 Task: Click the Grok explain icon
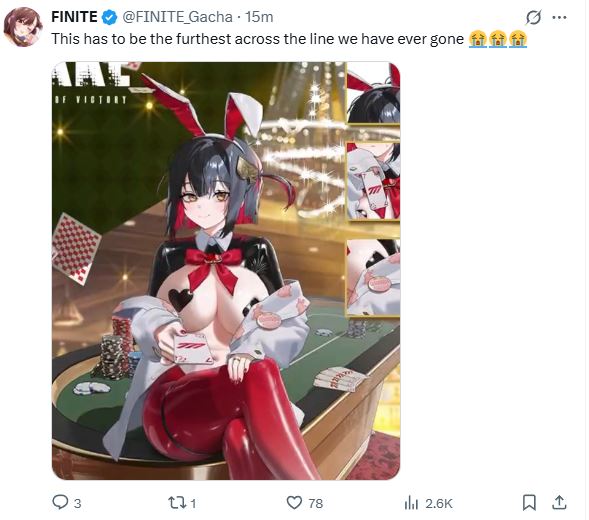[x=533, y=17]
